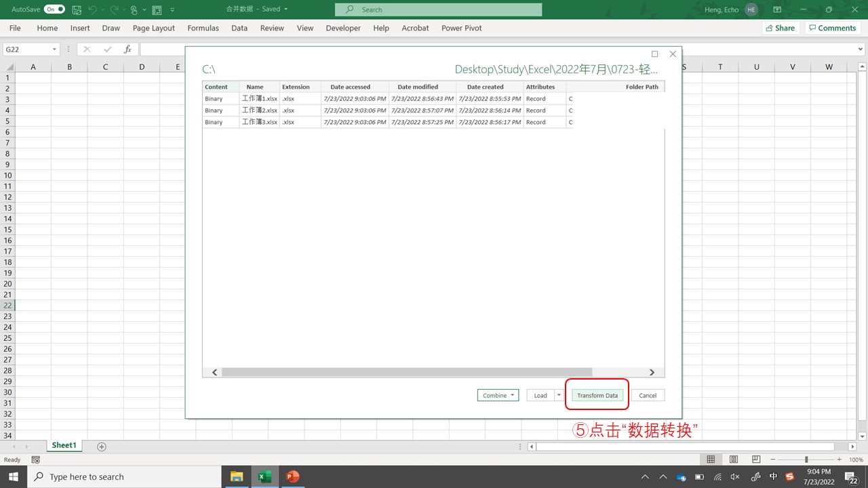Switch to the Insert tab
This screenshot has height=488, width=868.
pos(80,28)
